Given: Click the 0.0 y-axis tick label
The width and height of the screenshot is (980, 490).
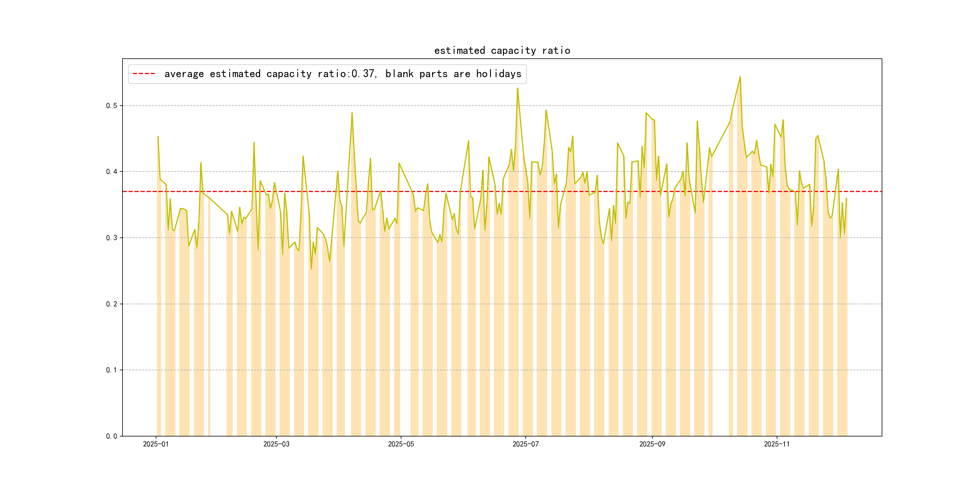Looking at the screenshot, I should 112,436.
